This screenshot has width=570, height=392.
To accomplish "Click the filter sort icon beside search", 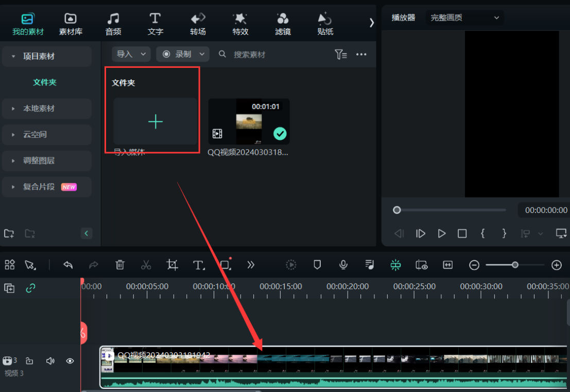I will click(x=340, y=54).
